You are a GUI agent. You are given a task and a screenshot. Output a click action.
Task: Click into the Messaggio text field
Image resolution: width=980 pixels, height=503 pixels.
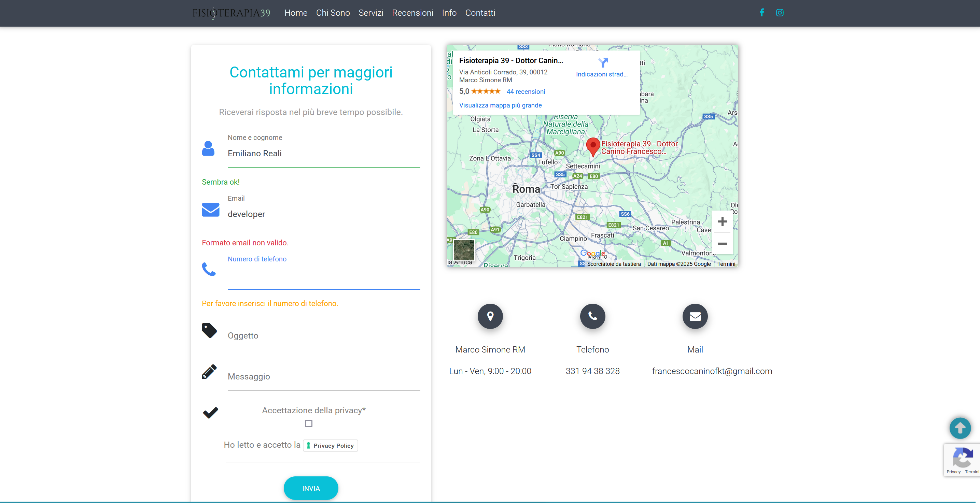click(323, 377)
